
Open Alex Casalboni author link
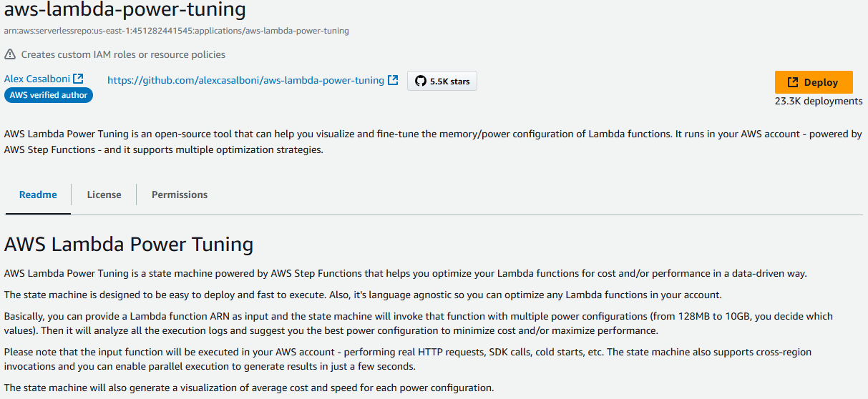37,79
